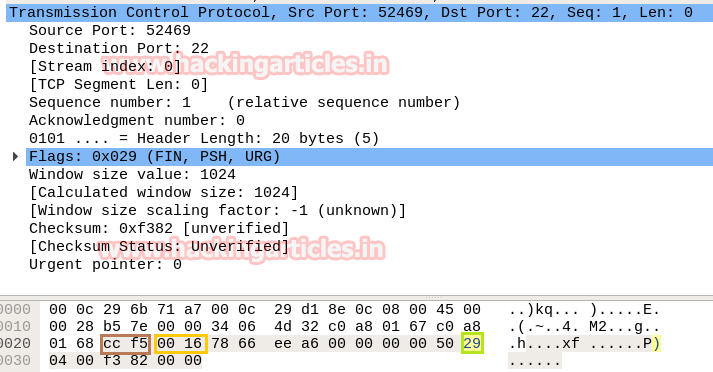This screenshot has width=713, height=372.
Task: Click hex bytes '45 00' in row 0000
Action: click(x=458, y=310)
